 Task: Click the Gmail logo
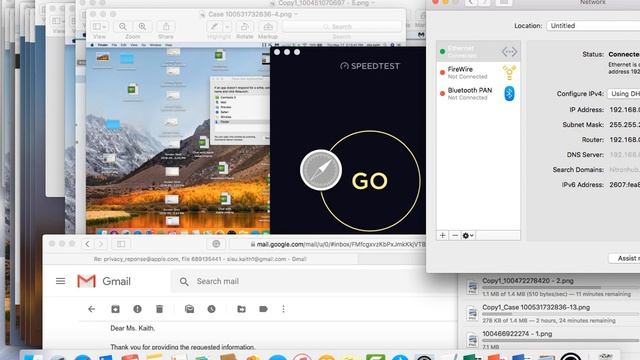click(104, 281)
